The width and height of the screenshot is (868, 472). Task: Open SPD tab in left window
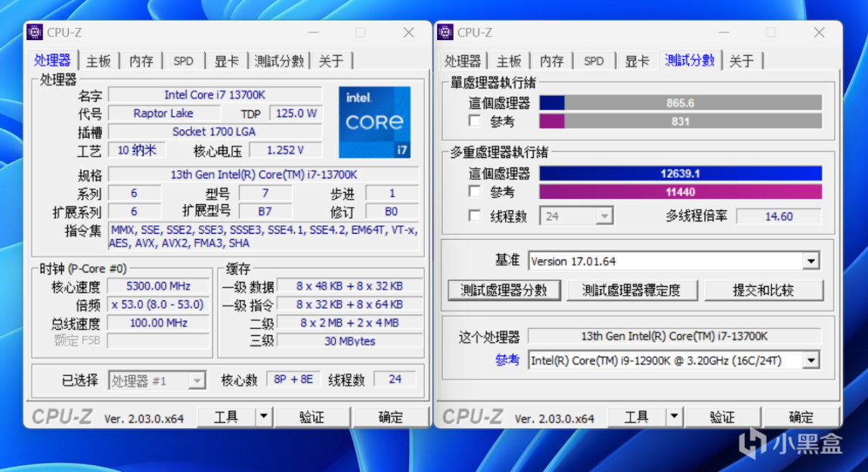[x=183, y=61]
